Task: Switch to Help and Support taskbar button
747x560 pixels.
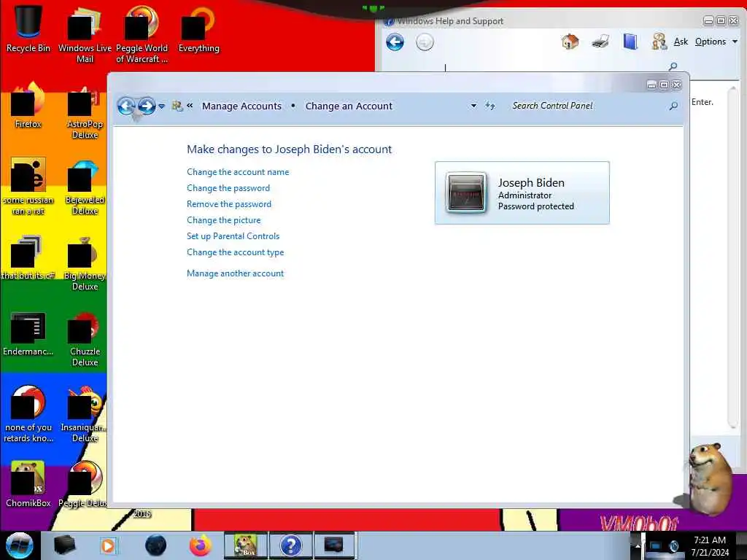Action: tap(290, 545)
